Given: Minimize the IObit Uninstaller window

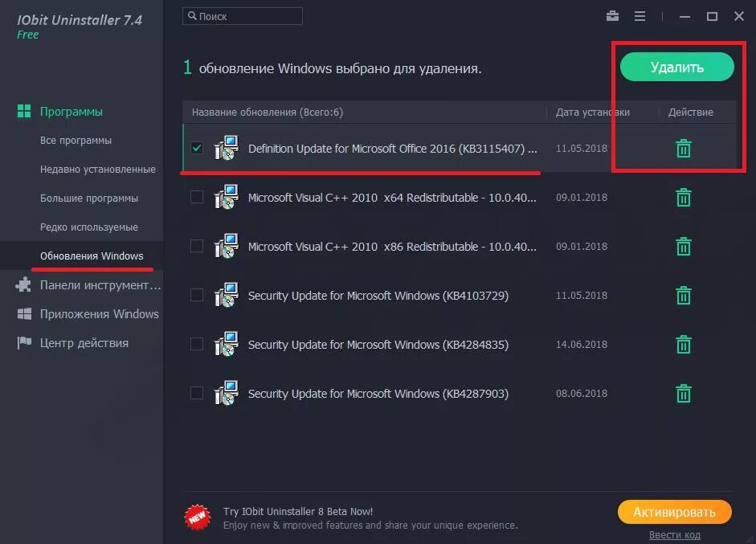Looking at the screenshot, I should click(x=684, y=16).
